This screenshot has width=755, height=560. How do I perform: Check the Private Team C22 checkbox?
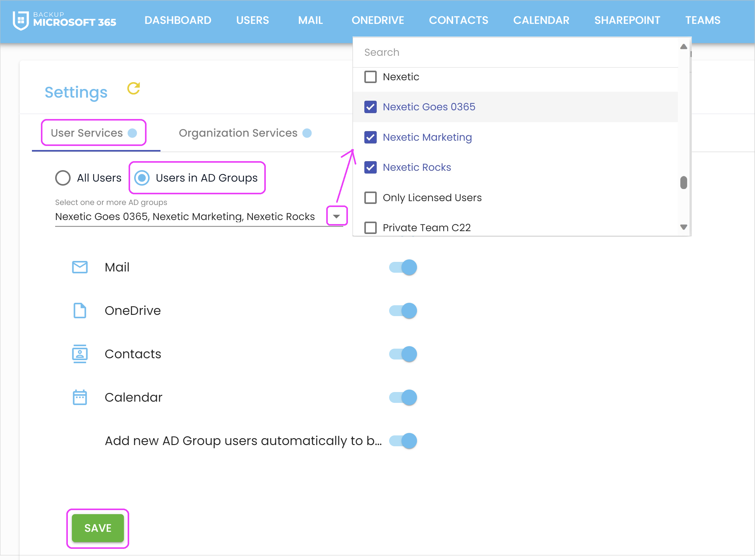(371, 227)
